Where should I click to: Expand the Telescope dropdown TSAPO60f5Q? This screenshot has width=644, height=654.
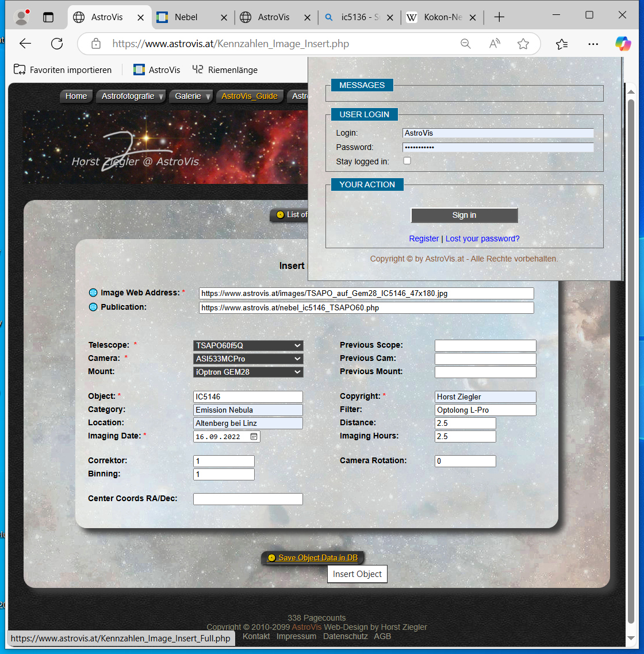coord(248,345)
